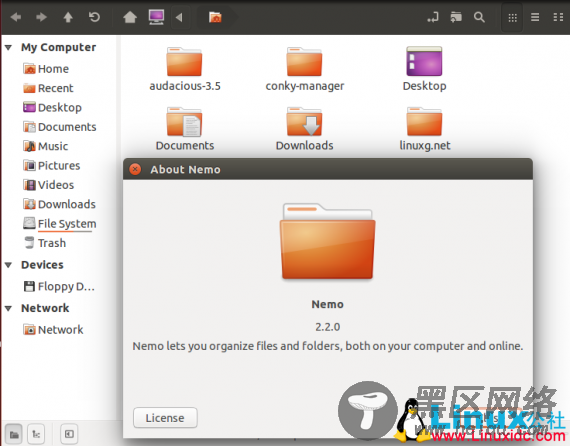Viewport: 570px width, 446px height.
Task: Go up to the parent folder
Action: [x=68, y=17]
